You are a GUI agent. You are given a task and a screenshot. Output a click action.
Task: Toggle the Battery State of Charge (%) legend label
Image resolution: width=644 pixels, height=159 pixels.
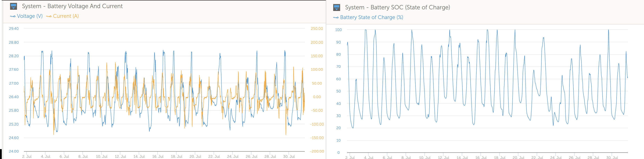[371, 18]
